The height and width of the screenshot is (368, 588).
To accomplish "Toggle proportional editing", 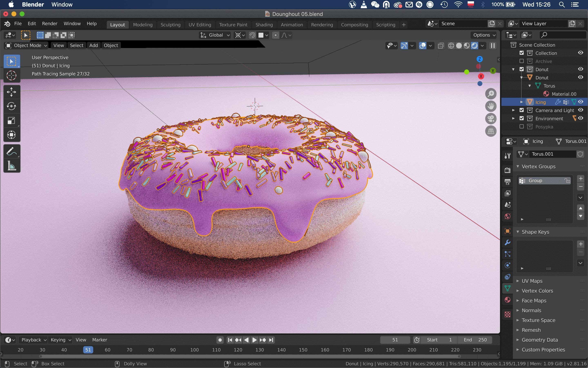I will click(275, 35).
